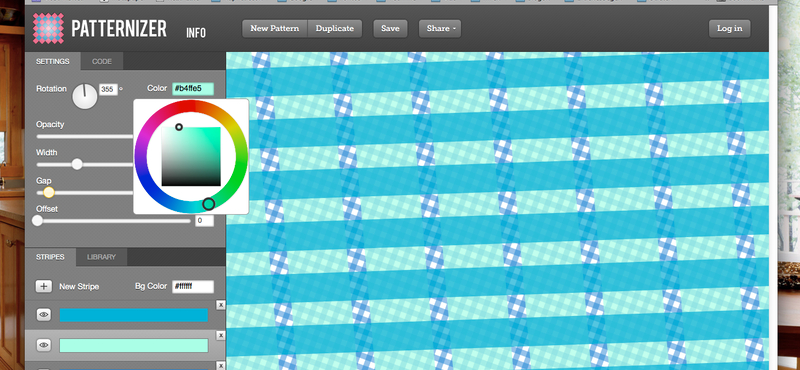Click the Gap slider handle

click(x=48, y=192)
